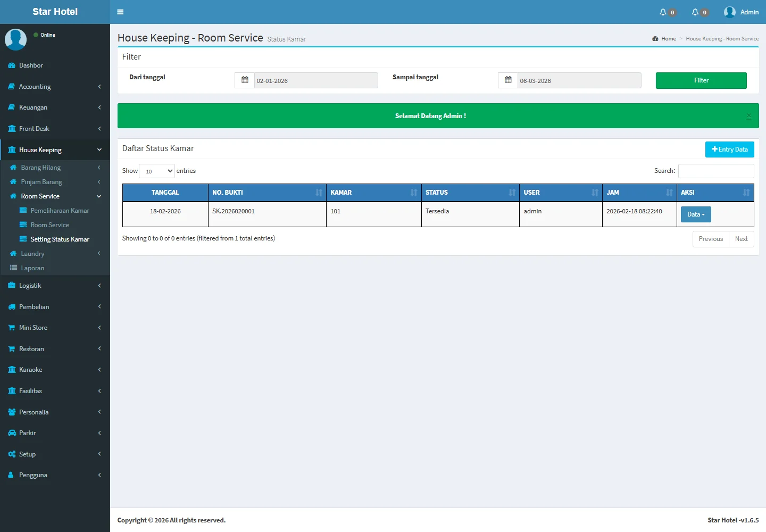
Task: Expand the Accounting sidebar menu
Action: (x=55, y=87)
